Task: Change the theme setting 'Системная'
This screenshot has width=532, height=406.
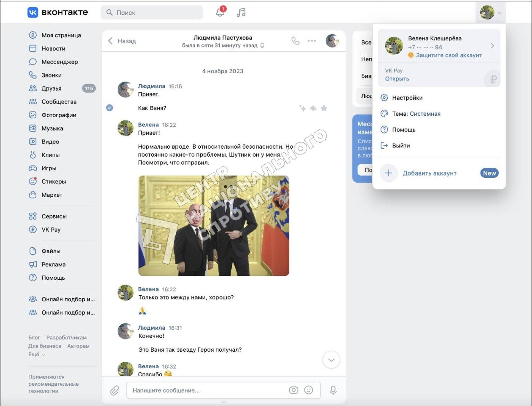Action: click(425, 114)
